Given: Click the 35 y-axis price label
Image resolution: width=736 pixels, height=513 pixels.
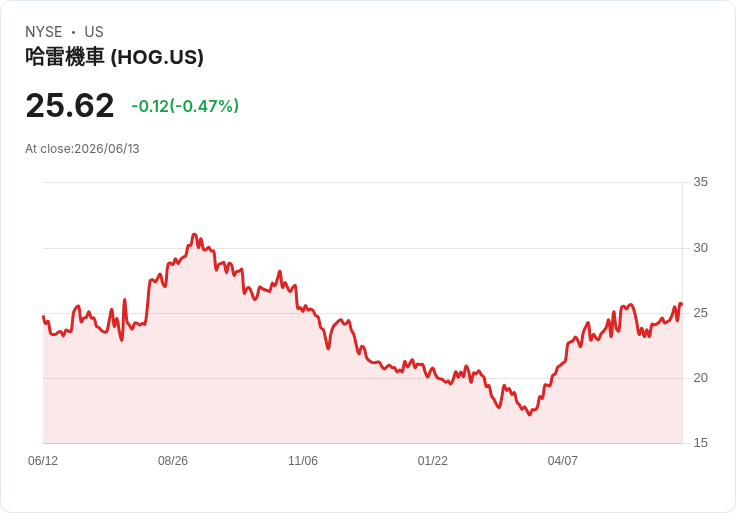Looking at the screenshot, I should pyautogui.click(x=700, y=182).
